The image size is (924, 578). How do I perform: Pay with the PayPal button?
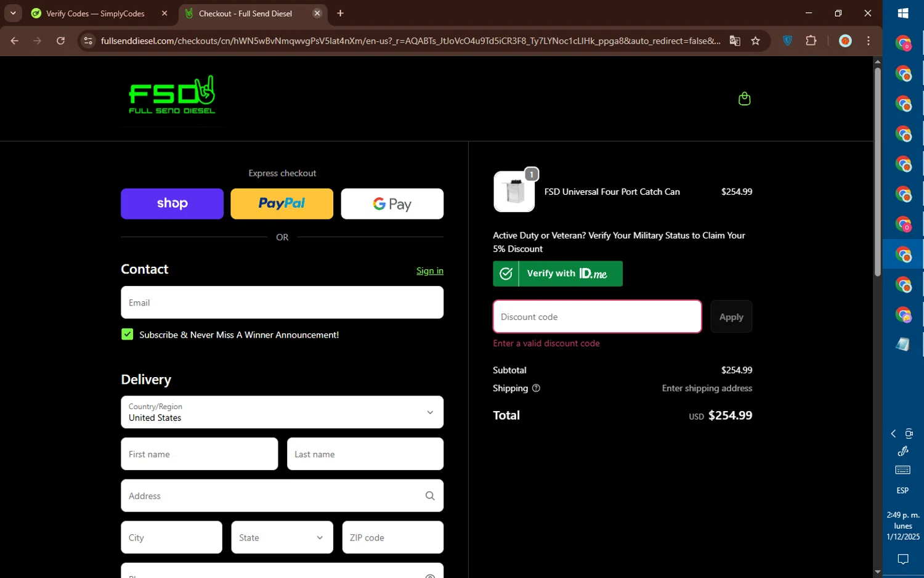pyautogui.click(x=282, y=203)
